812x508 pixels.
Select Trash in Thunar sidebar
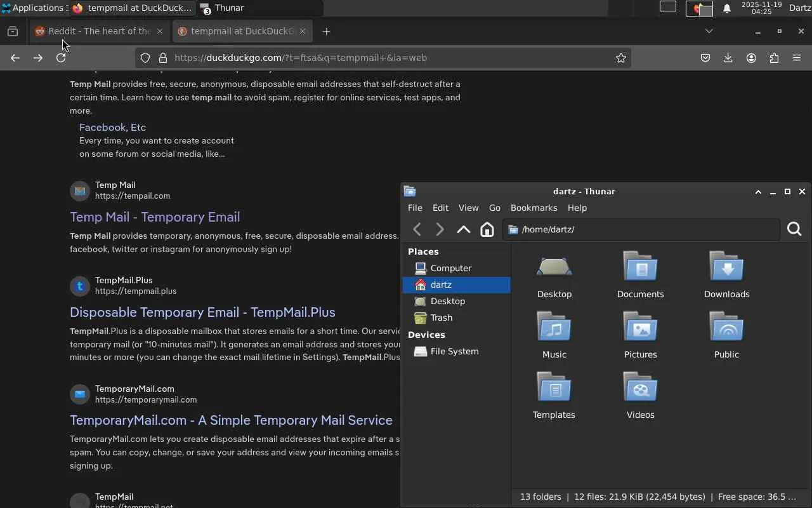[x=456, y=317]
